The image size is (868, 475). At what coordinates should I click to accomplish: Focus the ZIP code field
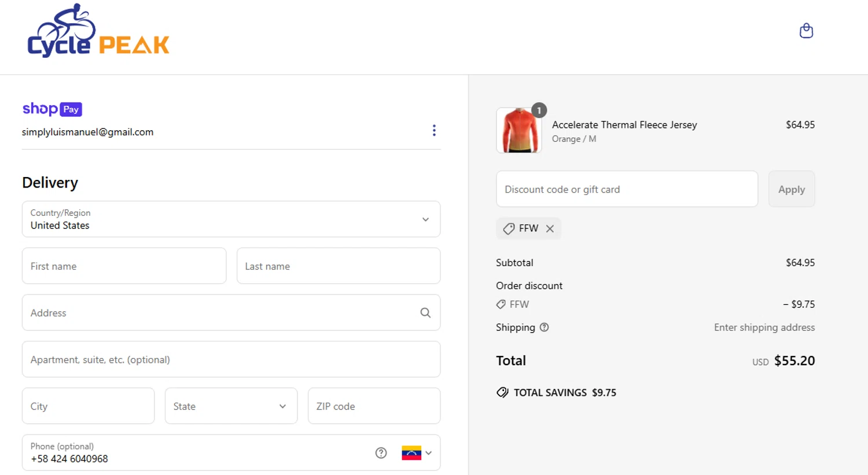coord(374,406)
